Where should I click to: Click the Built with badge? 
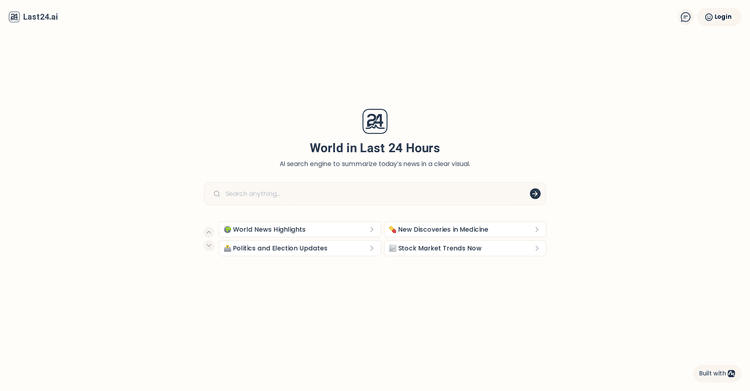pyautogui.click(x=717, y=373)
